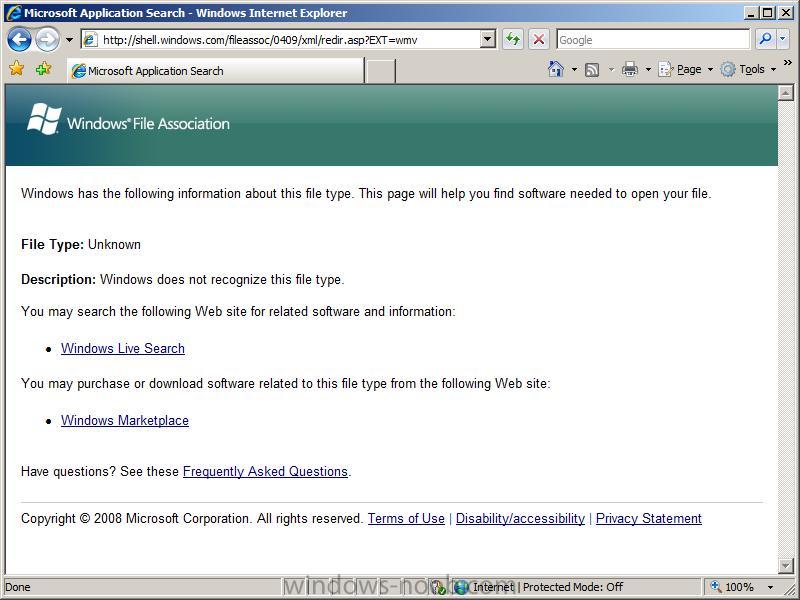Expand the zoom level dropdown arrow
800x600 pixels.
(770, 587)
